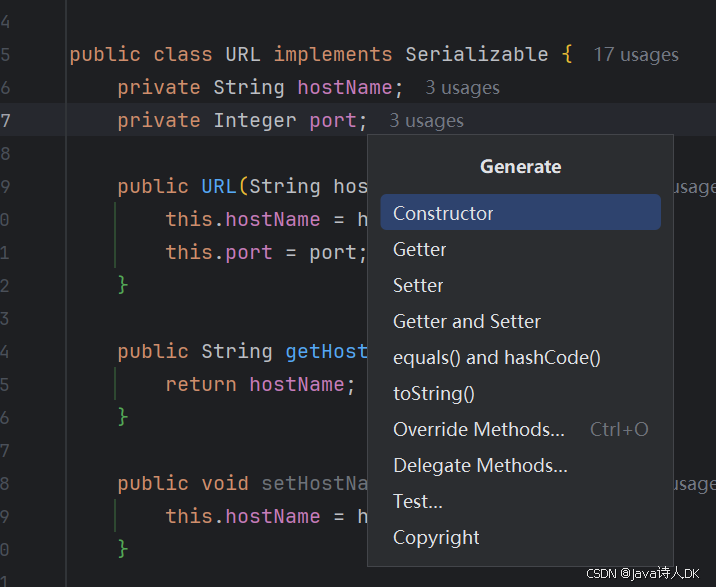This screenshot has height=587, width=716.
Task: Open the 17 usages hint for URL class
Action: click(x=636, y=55)
